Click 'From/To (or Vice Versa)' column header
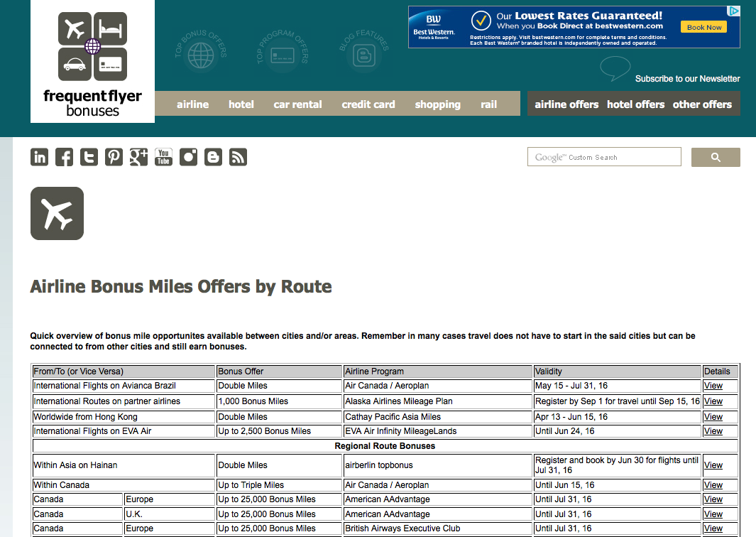 [124, 371]
